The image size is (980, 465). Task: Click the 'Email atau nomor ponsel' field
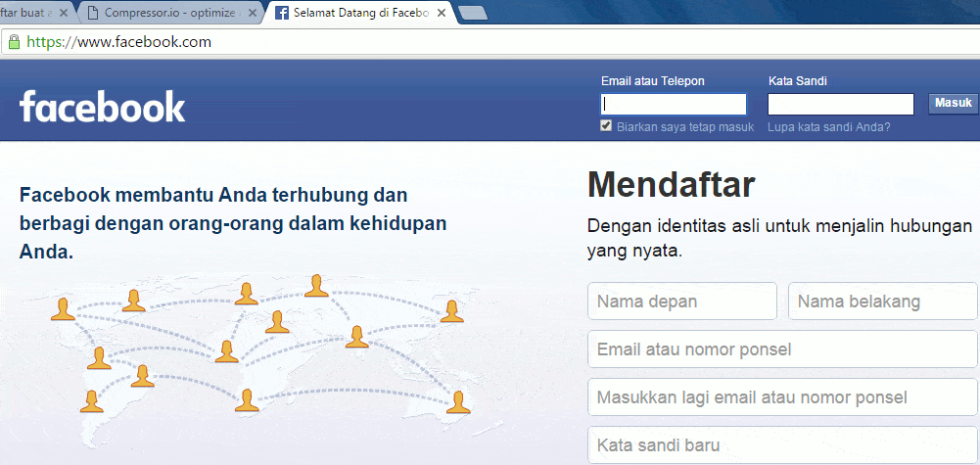(x=782, y=349)
